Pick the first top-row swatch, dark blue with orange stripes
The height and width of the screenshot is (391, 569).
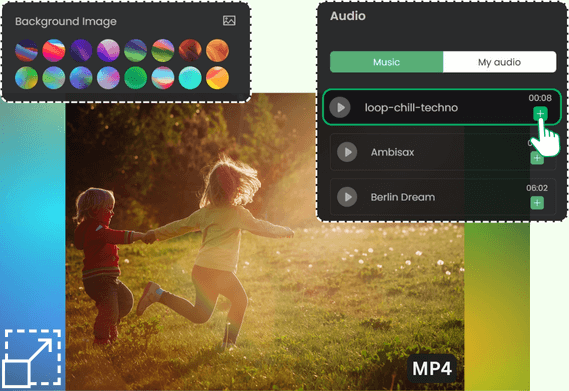26,50
